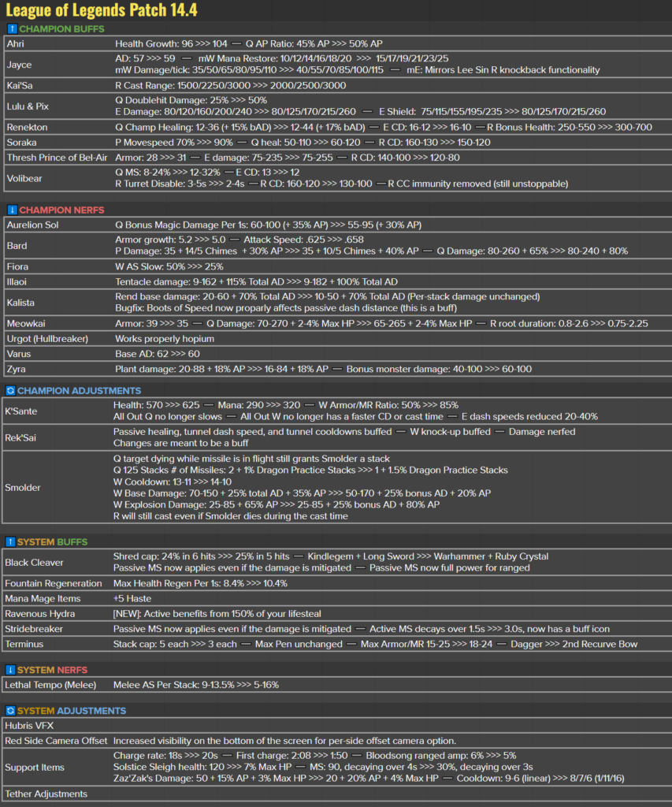This screenshot has width=672, height=807.
Task: Click the 'Soraka' champion name
Action: click(21, 142)
